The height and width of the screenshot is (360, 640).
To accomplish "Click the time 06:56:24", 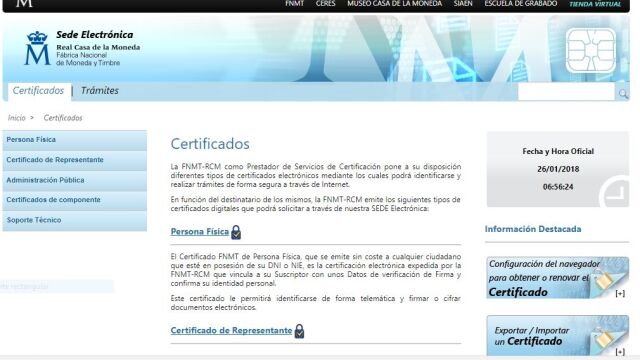I will [x=558, y=187].
